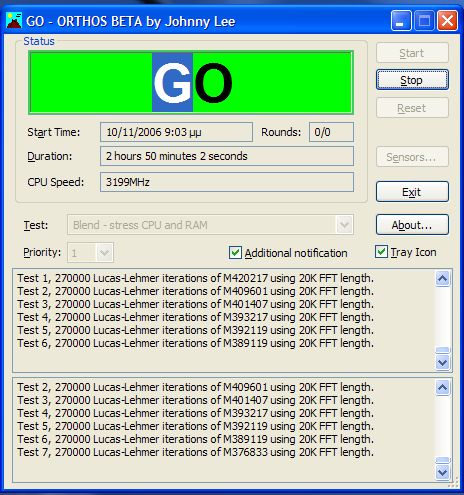Click the Duration label
464x495 pixels.
[x=50, y=156]
